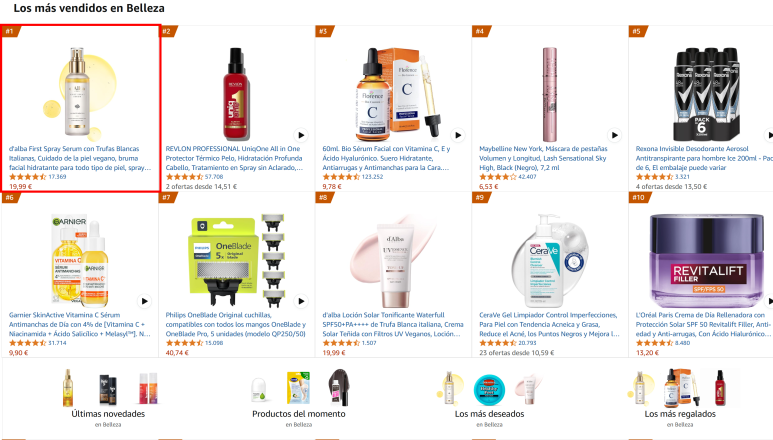Open d'alba First Spray Serum title link

80,158
